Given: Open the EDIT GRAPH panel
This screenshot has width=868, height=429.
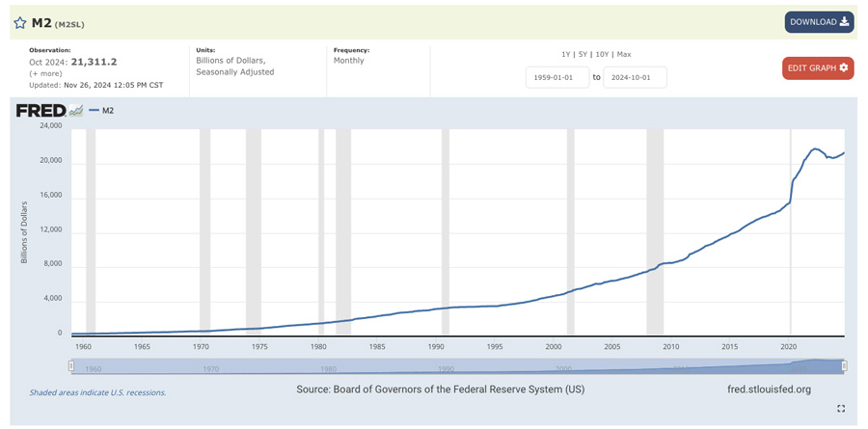Looking at the screenshot, I should click(817, 68).
